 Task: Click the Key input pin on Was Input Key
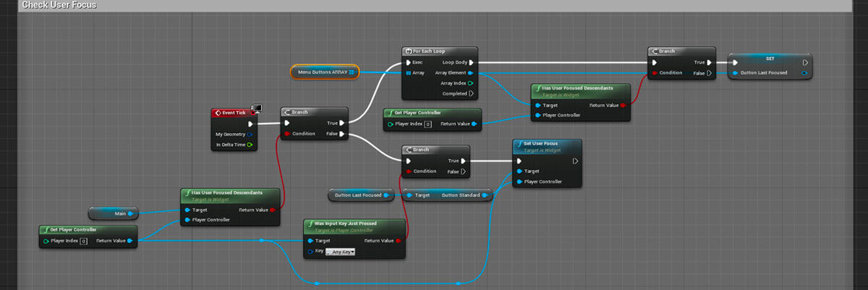coord(310,252)
